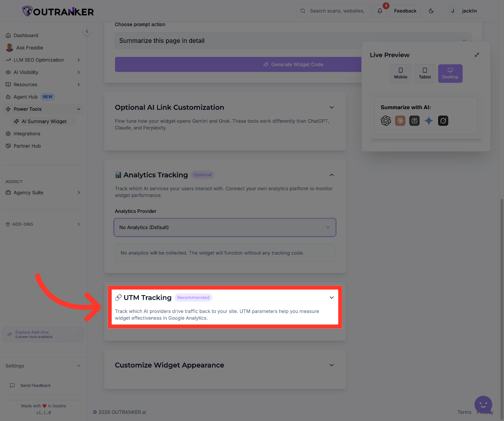The image size is (504, 421).
Task: Keep Desktop preview mode selected
Action: point(450,73)
